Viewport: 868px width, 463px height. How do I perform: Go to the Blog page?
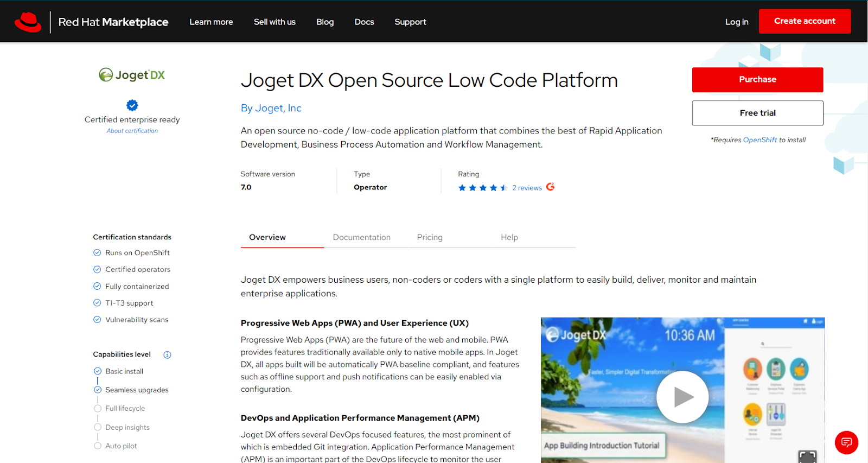click(x=325, y=22)
